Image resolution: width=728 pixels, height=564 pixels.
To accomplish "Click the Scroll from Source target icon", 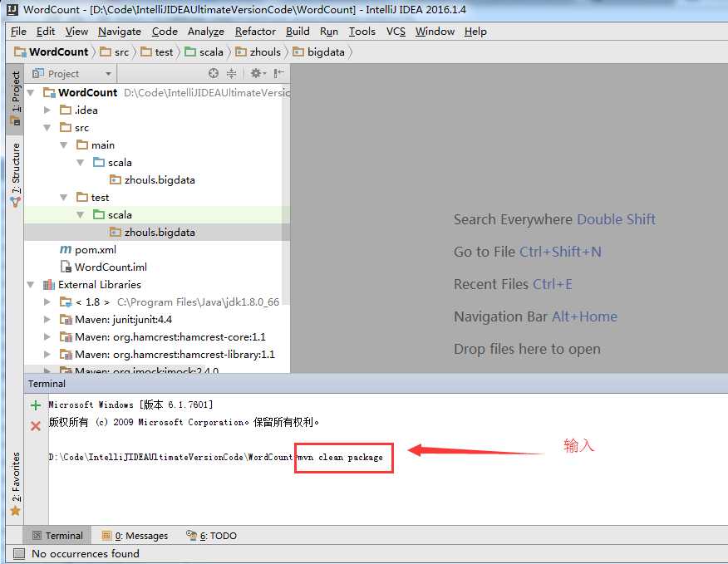I will click(213, 73).
